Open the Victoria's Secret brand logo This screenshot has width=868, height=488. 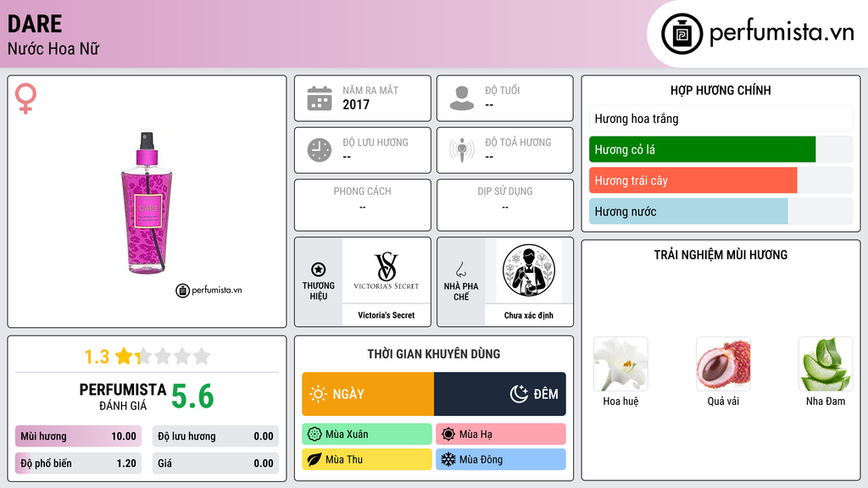coord(386,270)
